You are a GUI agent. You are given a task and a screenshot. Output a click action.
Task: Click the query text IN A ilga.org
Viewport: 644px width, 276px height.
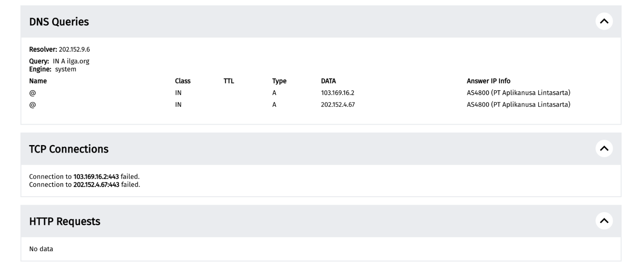tap(71, 61)
